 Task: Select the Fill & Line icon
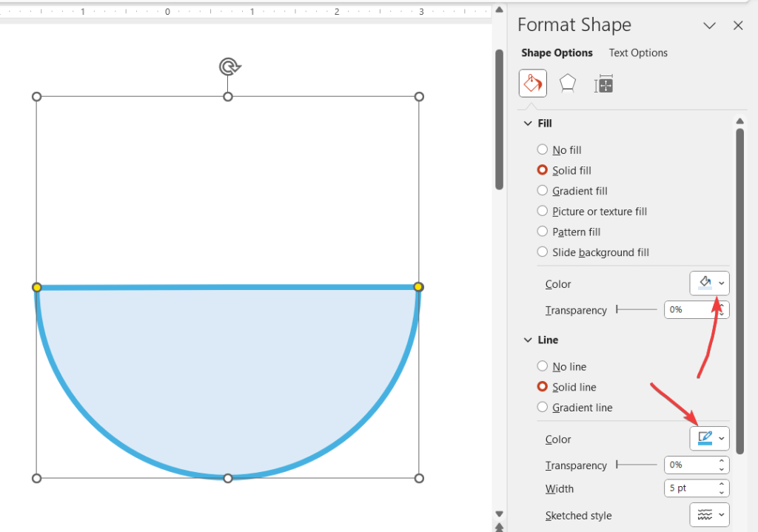(x=532, y=84)
